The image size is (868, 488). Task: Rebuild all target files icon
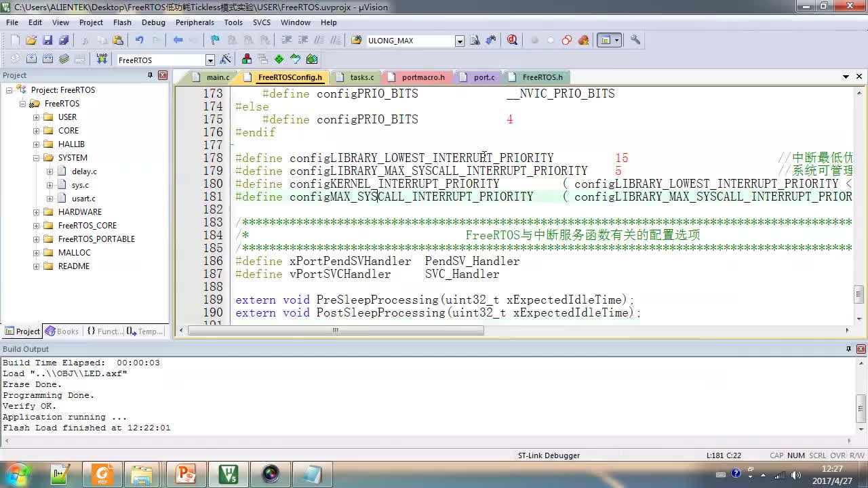pos(47,59)
